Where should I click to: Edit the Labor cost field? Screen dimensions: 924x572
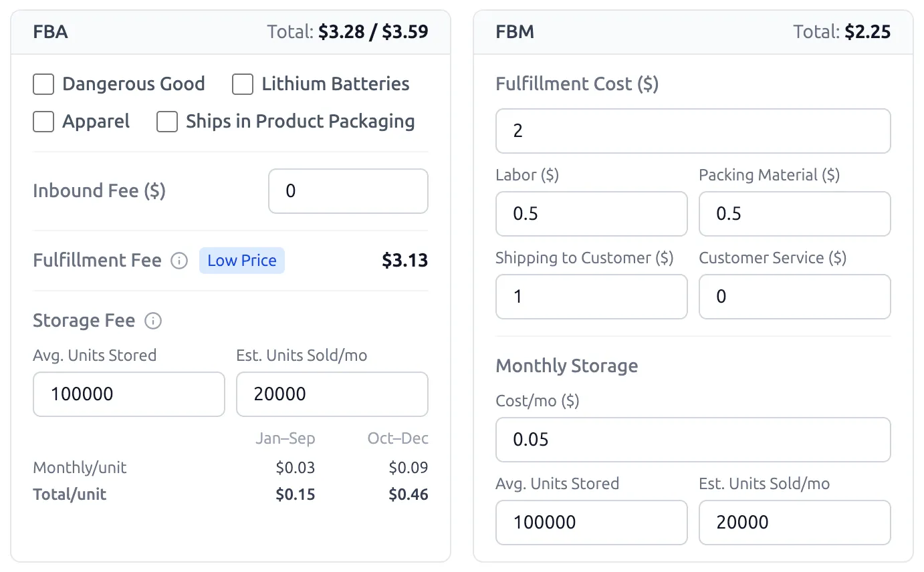(592, 214)
